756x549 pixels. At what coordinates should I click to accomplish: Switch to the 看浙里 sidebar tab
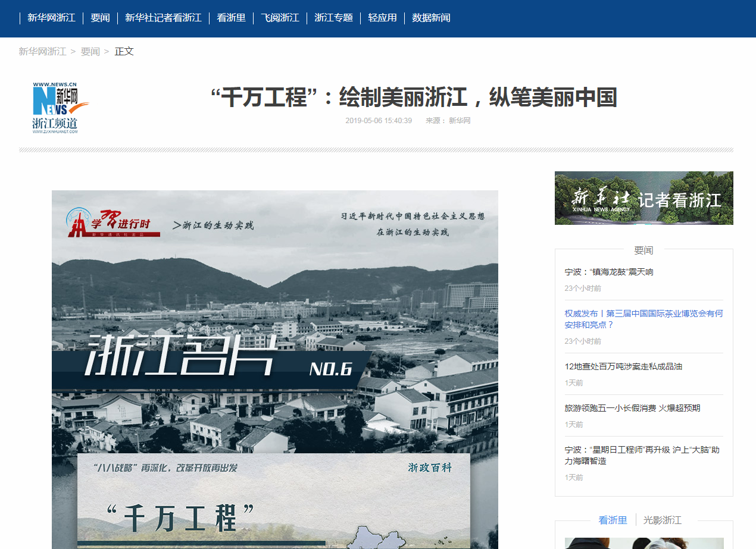point(613,520)
